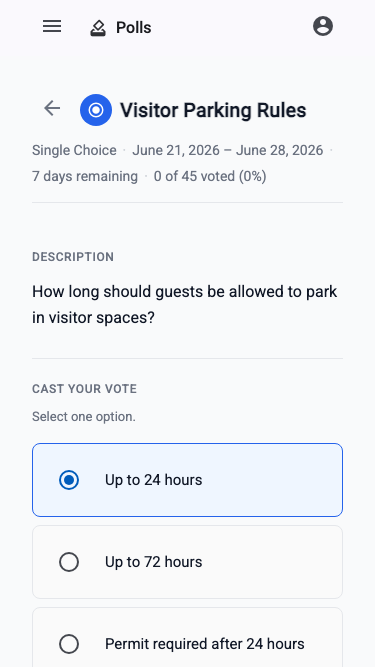Choose the "Up to 72 hours" radio button

pos(69,562)
